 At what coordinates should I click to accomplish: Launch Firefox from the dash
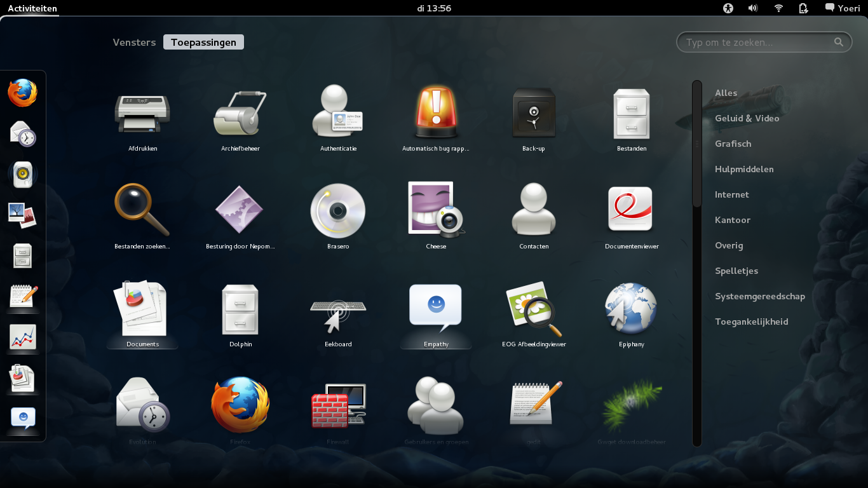click(x=23, y=93)
